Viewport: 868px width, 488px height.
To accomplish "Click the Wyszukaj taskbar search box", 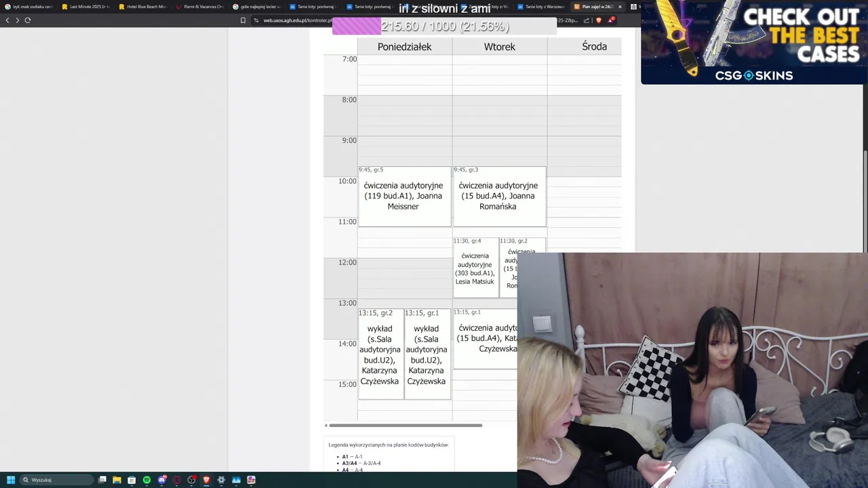I will pos(57,480).
